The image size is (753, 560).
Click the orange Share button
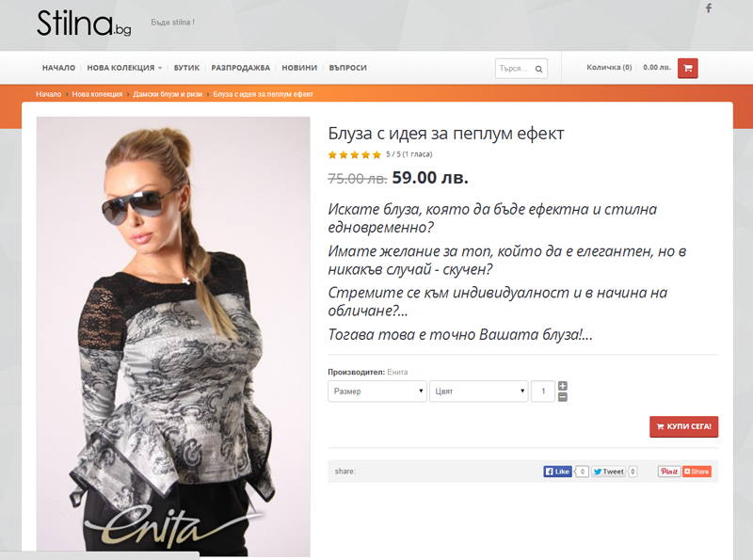click(697, 472)
